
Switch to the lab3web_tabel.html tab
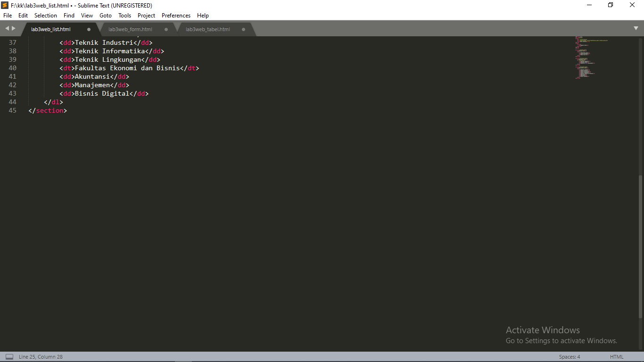(207, 29)
